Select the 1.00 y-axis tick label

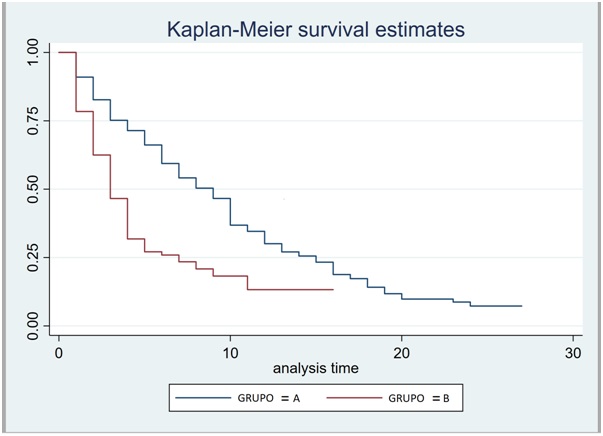pos(32,52)
